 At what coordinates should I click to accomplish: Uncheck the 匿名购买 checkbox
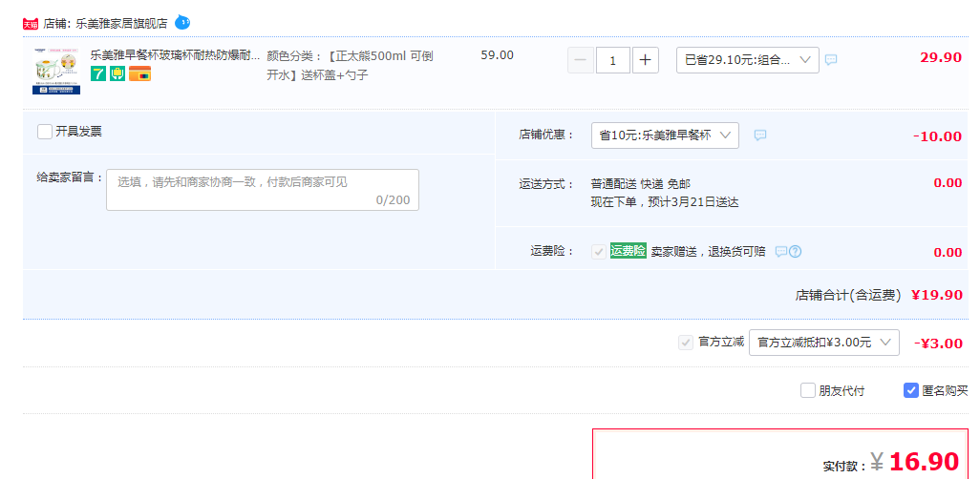click(x=910, y=391)
